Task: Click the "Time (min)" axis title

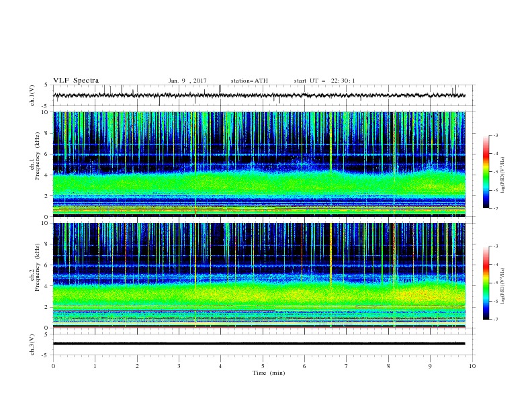Action: (x=269, y=373)
